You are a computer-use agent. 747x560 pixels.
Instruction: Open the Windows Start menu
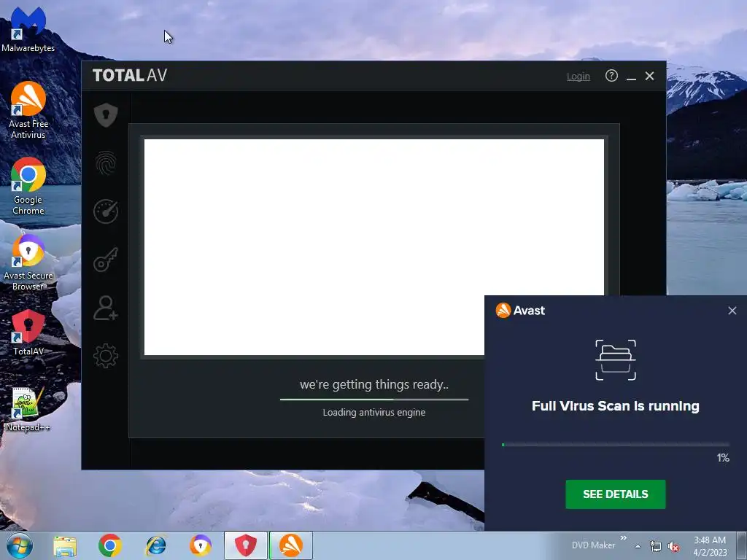[20, 545]
